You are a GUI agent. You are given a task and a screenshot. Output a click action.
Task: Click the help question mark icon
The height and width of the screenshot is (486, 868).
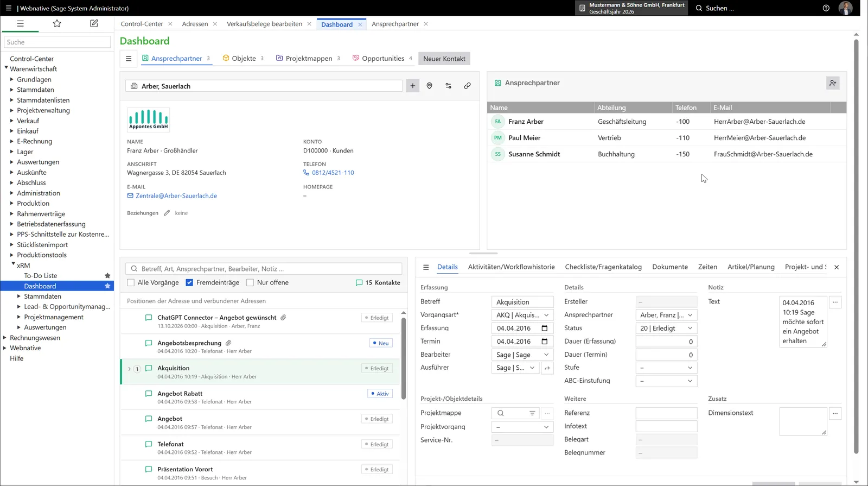[826, 8]
